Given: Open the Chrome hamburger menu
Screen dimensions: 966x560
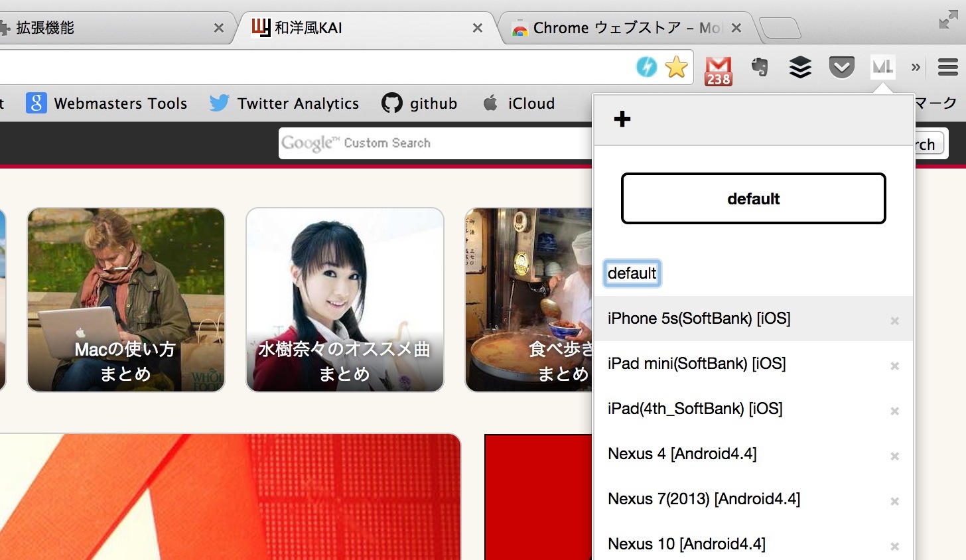Looking at the screenshot, I should pyautogui.click(x=948, y=67).
